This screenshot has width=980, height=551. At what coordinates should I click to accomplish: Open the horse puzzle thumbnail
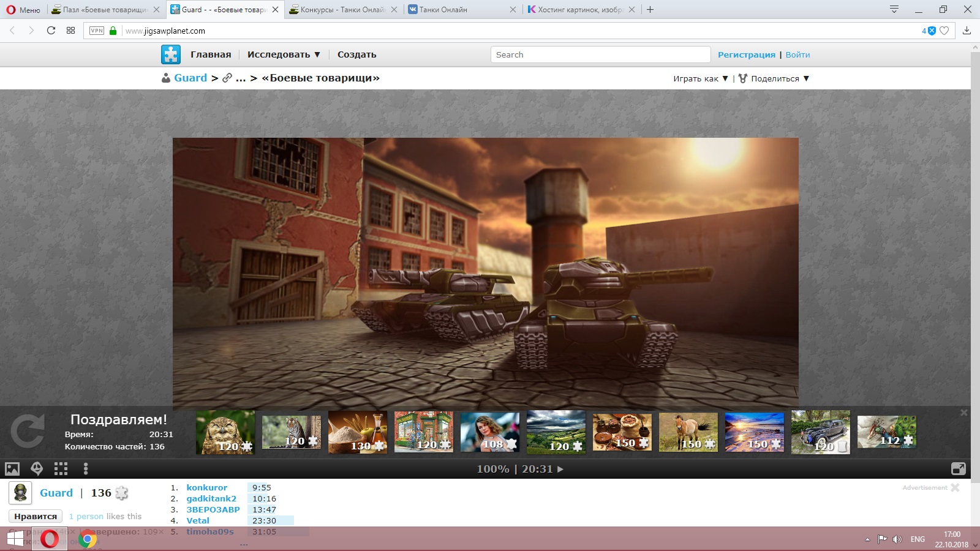(x=688, y=432)
